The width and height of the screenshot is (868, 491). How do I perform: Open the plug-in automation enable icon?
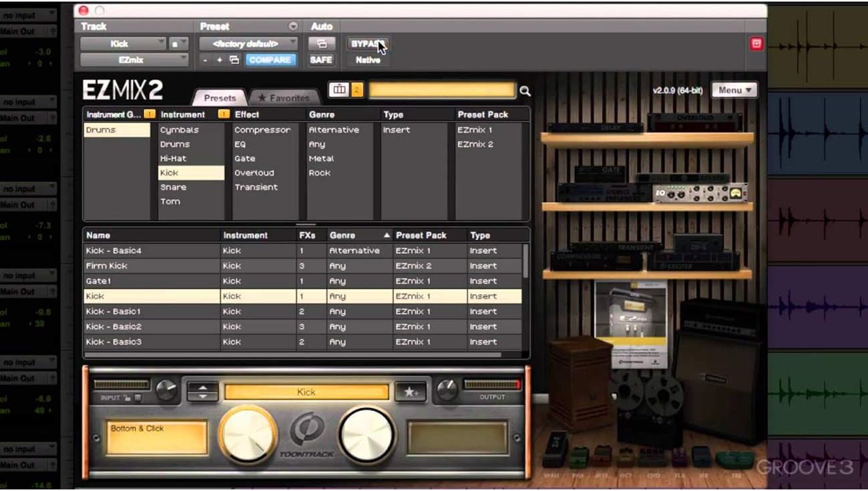tap(321, 44)
